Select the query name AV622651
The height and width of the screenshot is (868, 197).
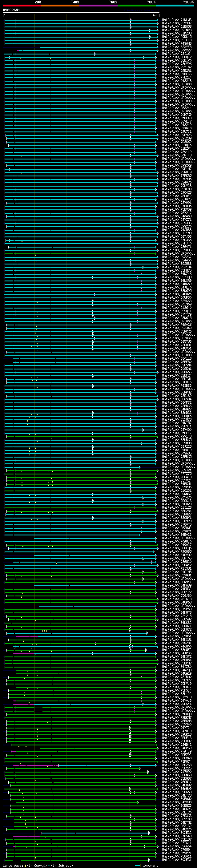[x=11, y=10]
